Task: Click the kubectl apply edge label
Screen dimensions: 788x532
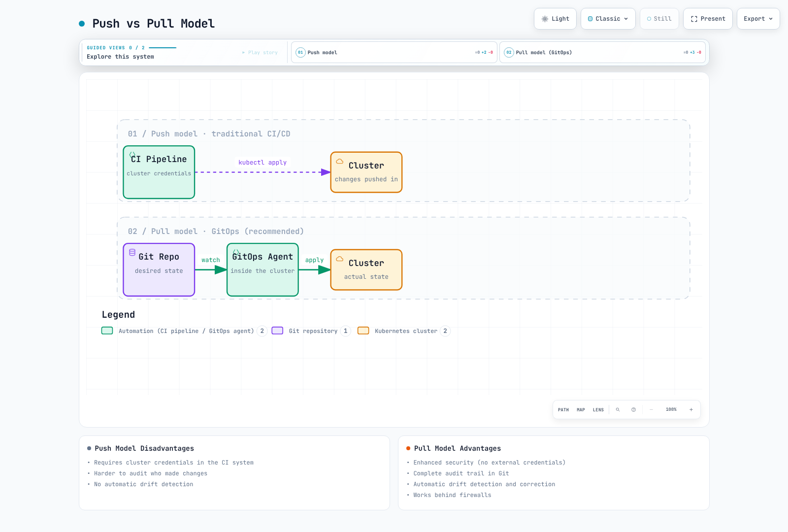Action: point(263,163)
